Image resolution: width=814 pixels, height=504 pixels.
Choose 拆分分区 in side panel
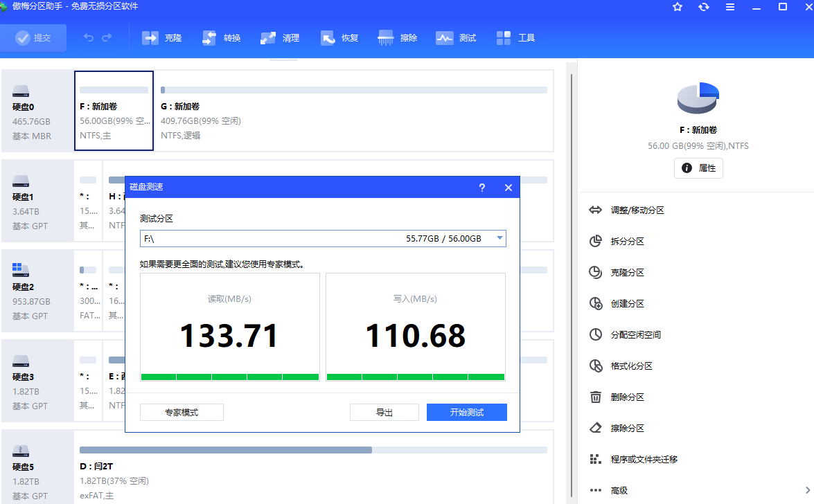pyautogui.click(x=617, y=242)
